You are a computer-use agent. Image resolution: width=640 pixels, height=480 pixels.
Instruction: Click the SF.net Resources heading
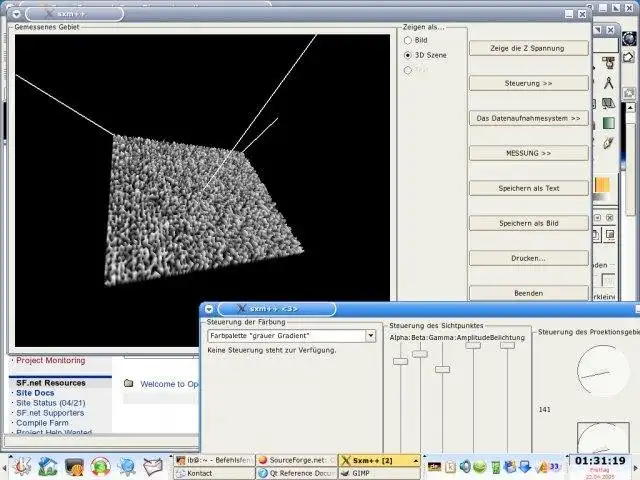[x=51, y=383]
